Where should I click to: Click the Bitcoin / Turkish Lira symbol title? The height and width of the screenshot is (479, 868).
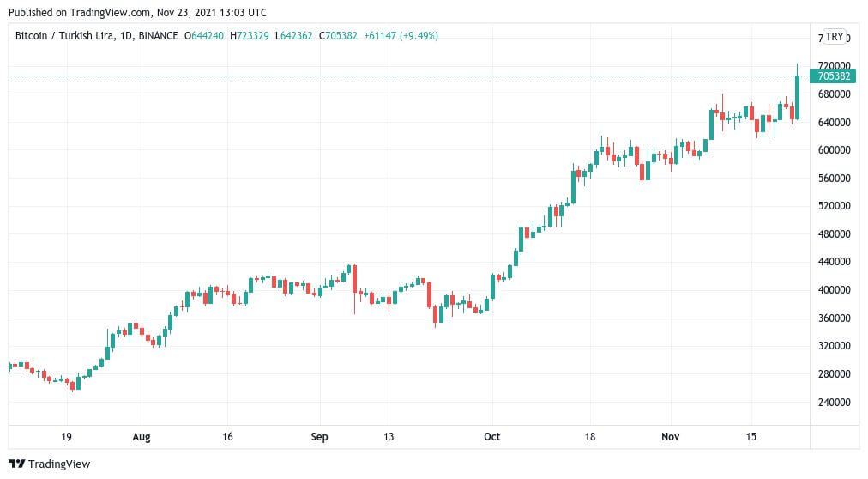[x=65, y=36]
